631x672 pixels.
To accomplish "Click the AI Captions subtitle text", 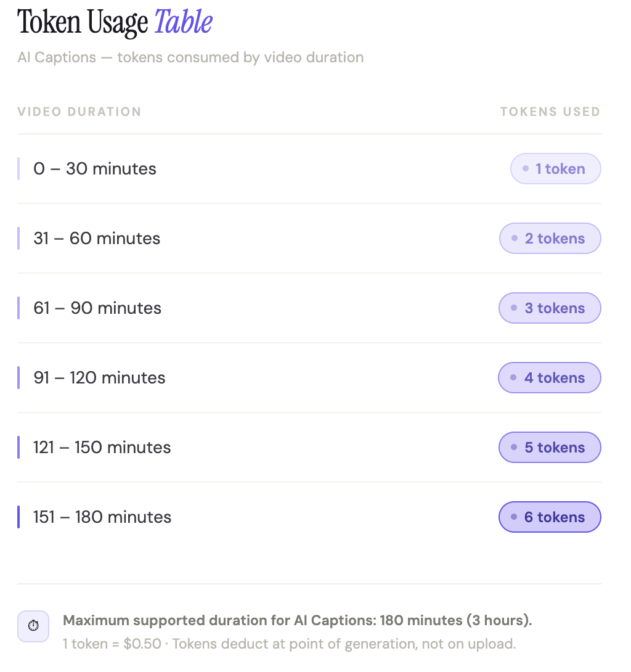I will pyautogui.click(x=190, y=58).
